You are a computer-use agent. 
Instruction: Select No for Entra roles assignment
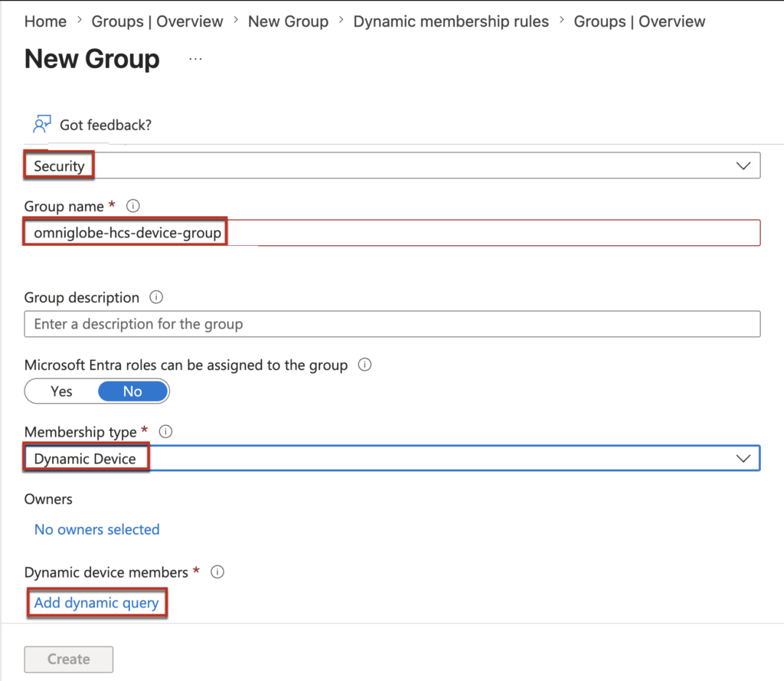click(132, 391)
